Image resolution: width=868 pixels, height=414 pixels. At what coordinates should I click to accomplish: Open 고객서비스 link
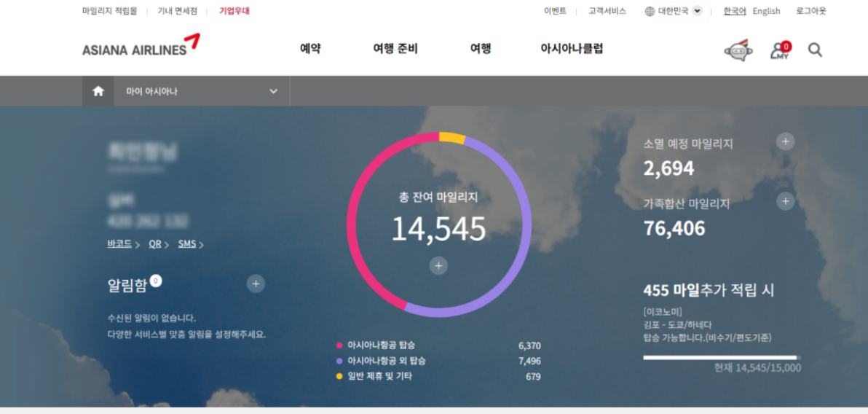coord(607,11)
